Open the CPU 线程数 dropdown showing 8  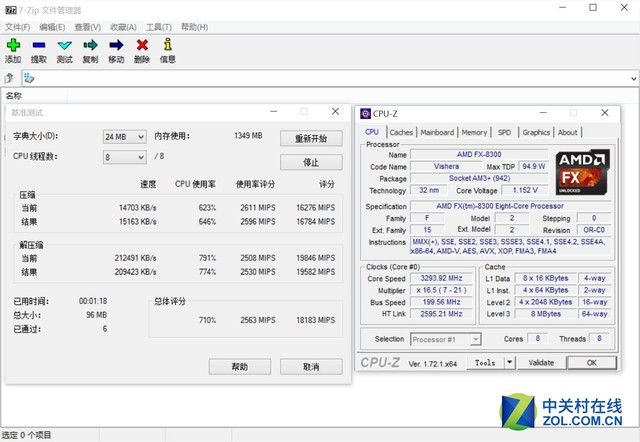click(139, 157)
